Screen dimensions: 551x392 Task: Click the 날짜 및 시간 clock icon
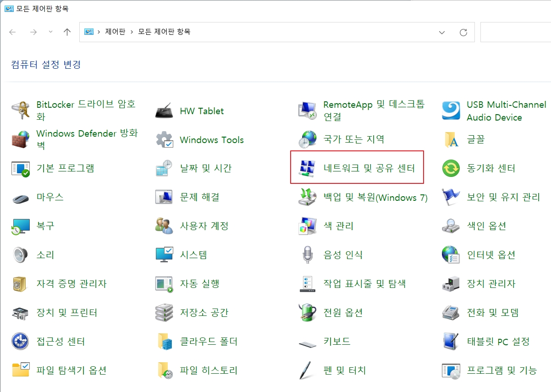pos(164,168)
